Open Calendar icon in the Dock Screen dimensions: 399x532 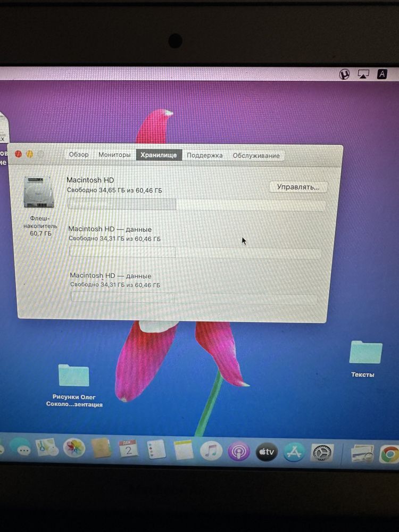coord(128,449)
